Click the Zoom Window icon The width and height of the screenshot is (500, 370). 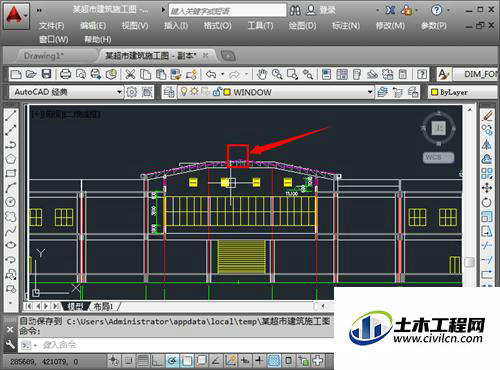pyautogui.click(x=292, y=74)
